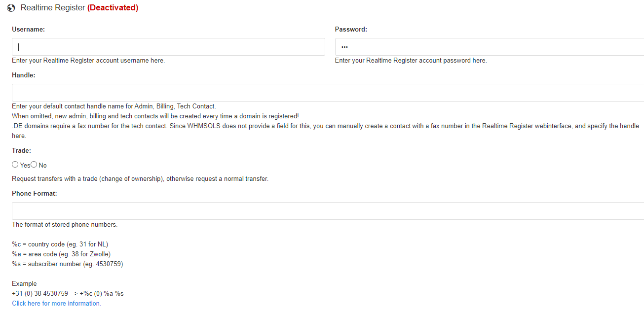Focus the Password input field

point(490,47)
